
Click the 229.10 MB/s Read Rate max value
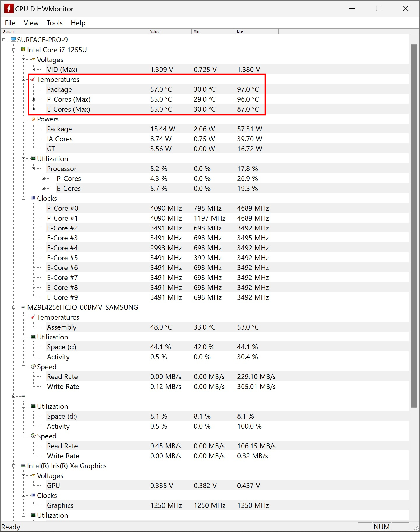[256, 376]
